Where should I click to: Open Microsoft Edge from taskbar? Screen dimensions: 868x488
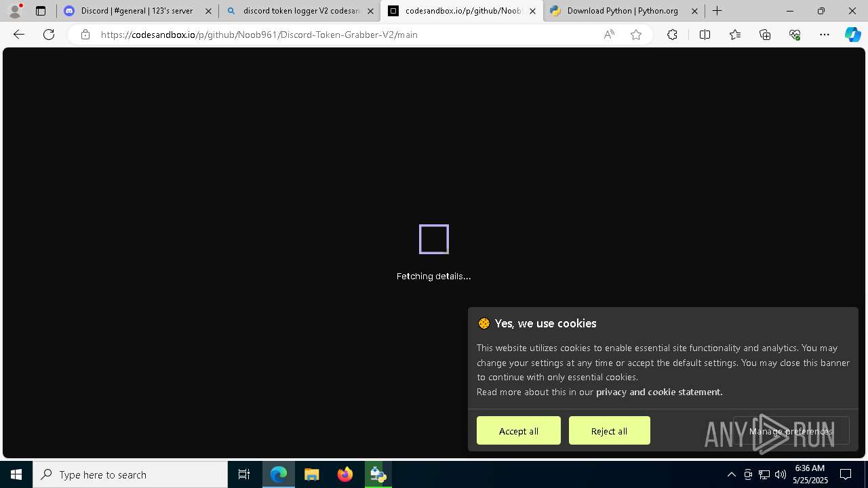click(279, 474)
